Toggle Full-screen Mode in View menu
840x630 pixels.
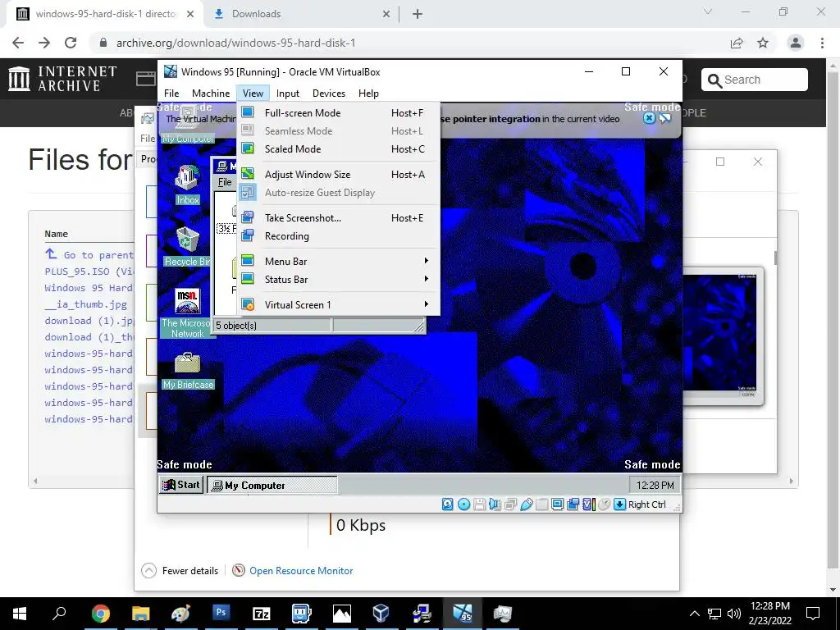(339, 113)
